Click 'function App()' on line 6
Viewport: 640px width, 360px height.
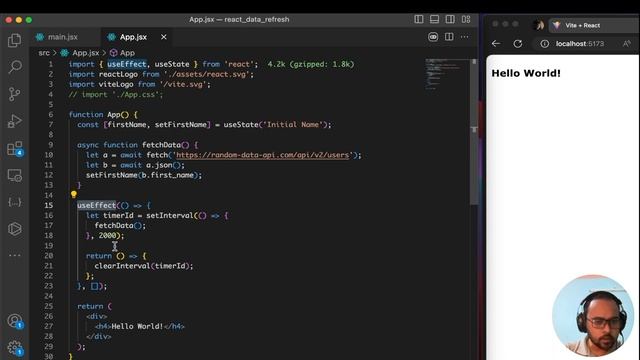click(99, 115)
